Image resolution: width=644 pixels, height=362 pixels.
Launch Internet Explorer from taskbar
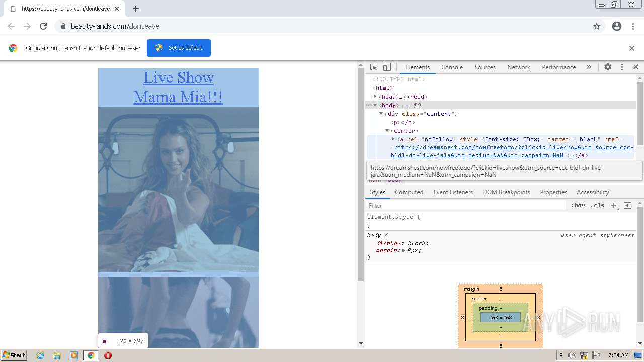point(40,355)
